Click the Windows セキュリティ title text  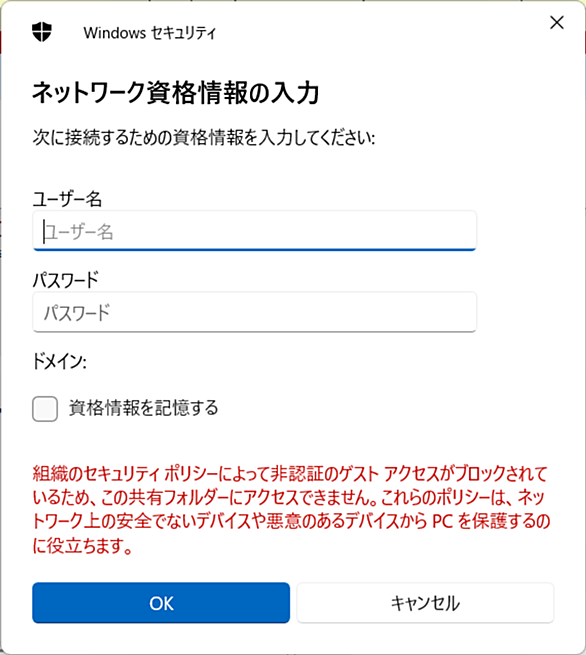150,33
